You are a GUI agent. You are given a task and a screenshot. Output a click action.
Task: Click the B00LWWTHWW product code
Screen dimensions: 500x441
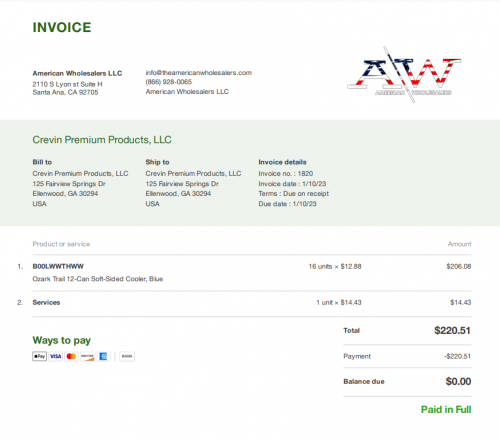(x=58, y=266)
